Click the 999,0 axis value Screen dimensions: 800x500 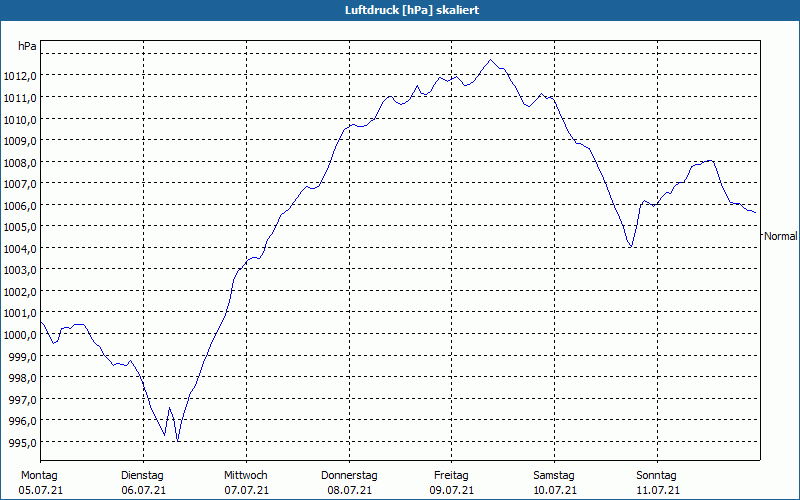22,357
